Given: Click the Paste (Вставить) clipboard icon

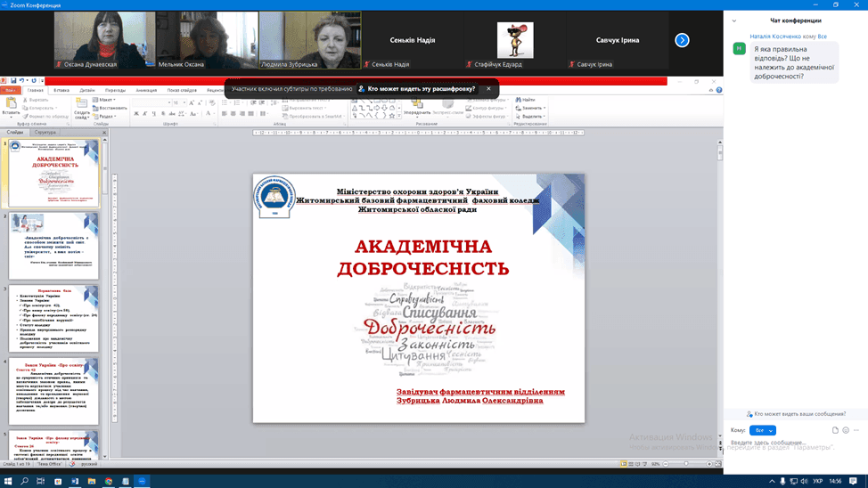Looking at the screenshot, I should pyautogui.click(x=11, y=103).
